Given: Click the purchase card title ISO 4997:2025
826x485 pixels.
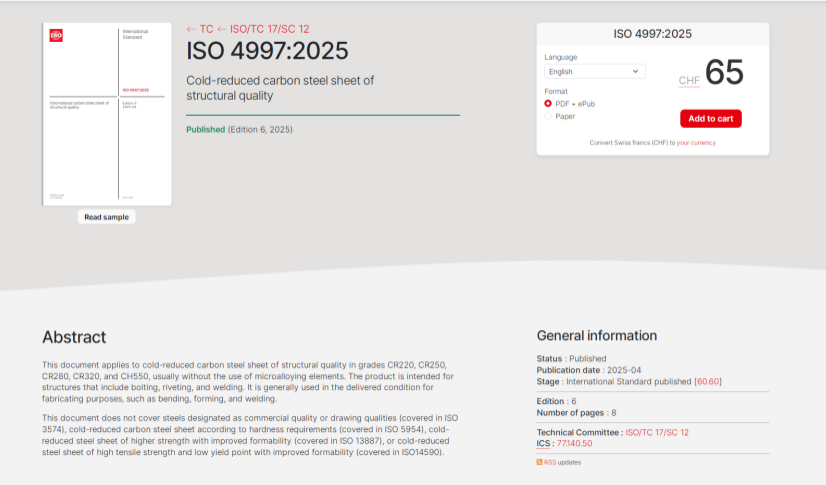Looking at the screenshot, I should click(653, 34).
